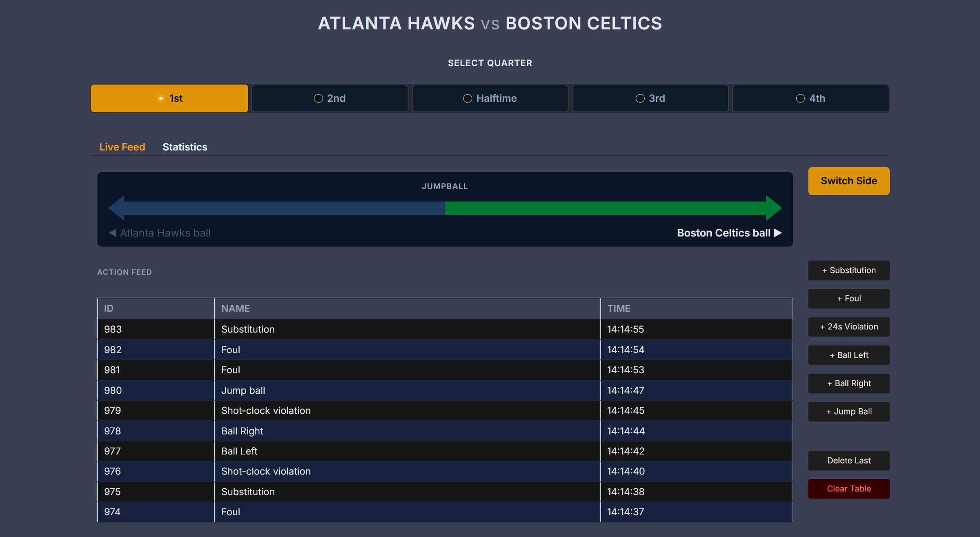This screenshot has height=537, width=980.
Task: Select ID cell 980
Action: tap(156, 390)
